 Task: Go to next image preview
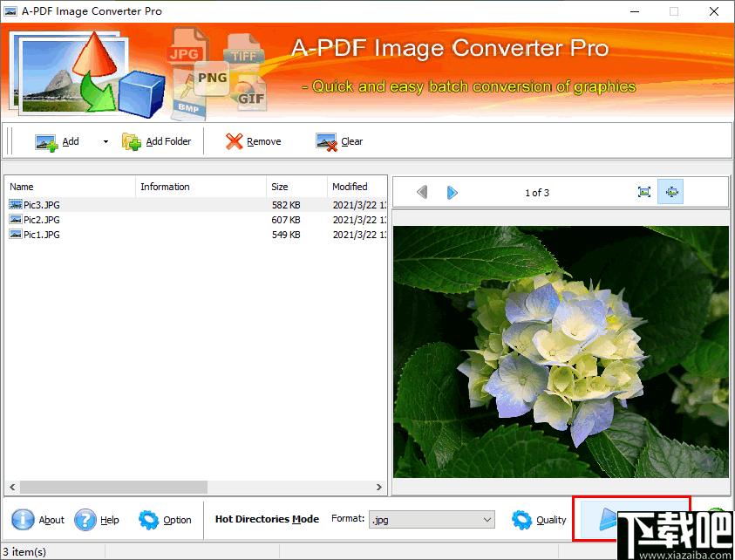(452, 192)
